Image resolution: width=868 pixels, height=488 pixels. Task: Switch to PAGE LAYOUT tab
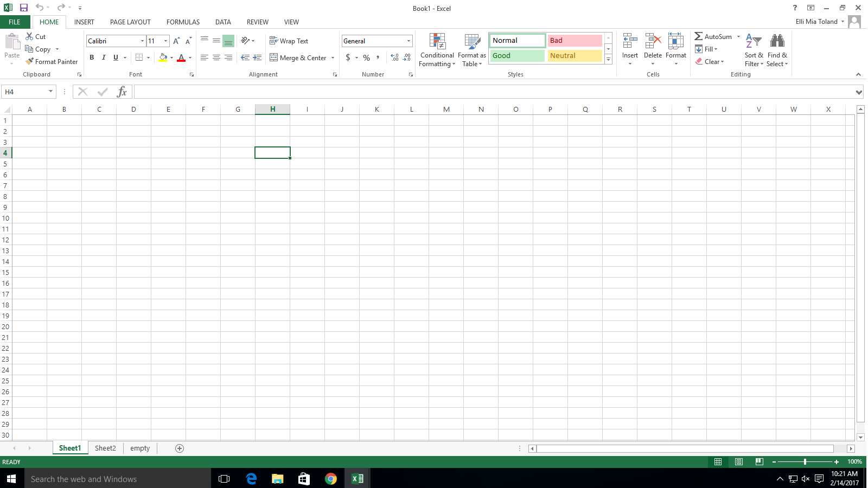pyautogui.click(x=130, y=22)
